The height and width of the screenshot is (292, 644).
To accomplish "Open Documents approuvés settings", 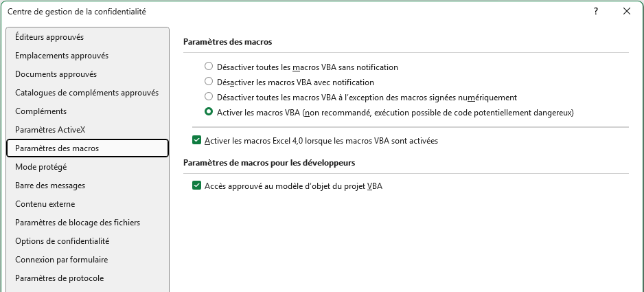I will (x=56, y=74).
